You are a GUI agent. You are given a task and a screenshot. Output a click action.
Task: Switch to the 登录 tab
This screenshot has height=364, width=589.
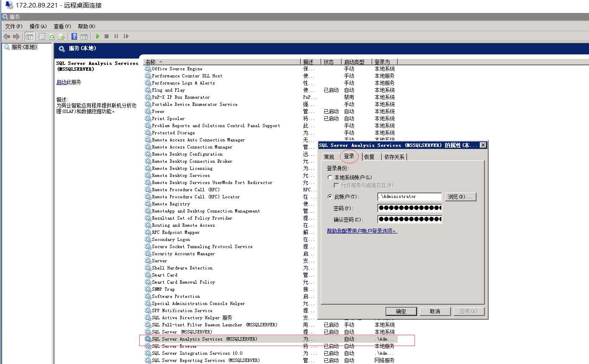(349, 156)
